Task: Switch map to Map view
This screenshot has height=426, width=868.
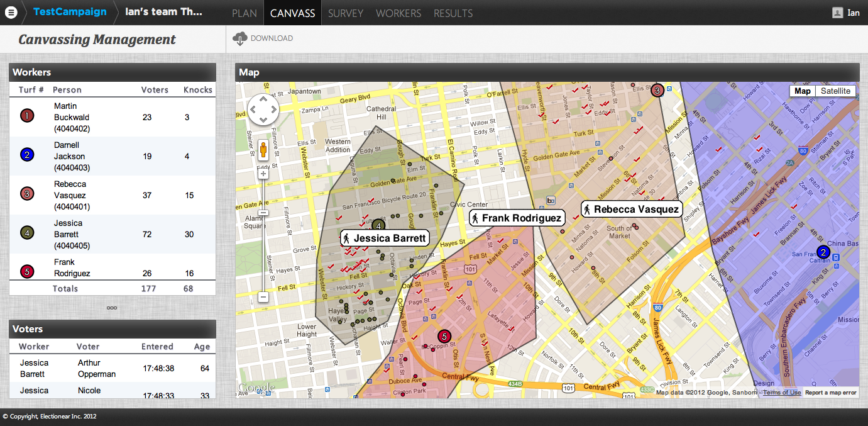Action: point(803,91)
